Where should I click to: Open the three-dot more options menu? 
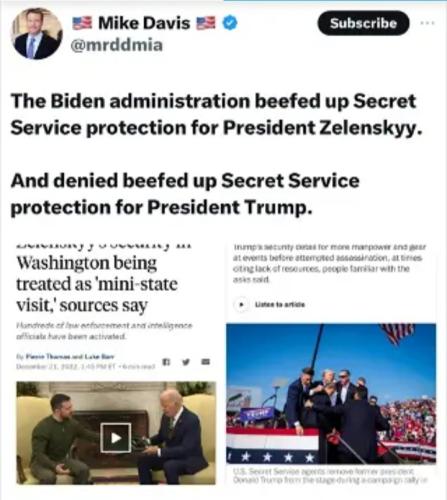click(427, 23)
